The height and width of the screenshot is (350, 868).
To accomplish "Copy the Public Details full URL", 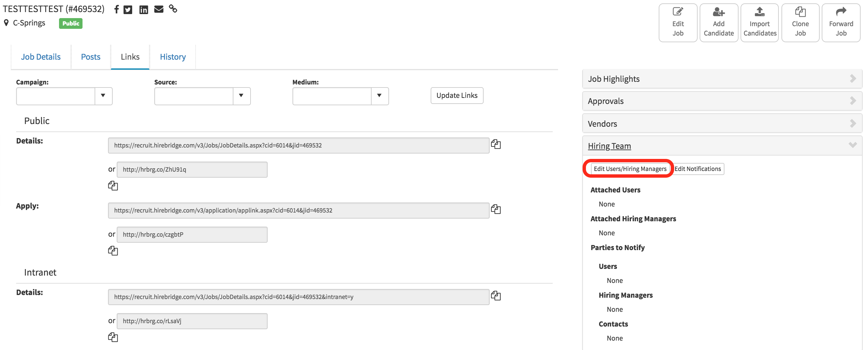I will [x=496, y=144].
